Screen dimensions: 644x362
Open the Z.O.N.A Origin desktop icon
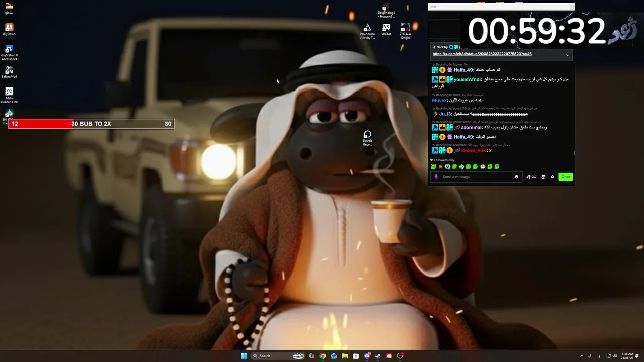[406, 31]
